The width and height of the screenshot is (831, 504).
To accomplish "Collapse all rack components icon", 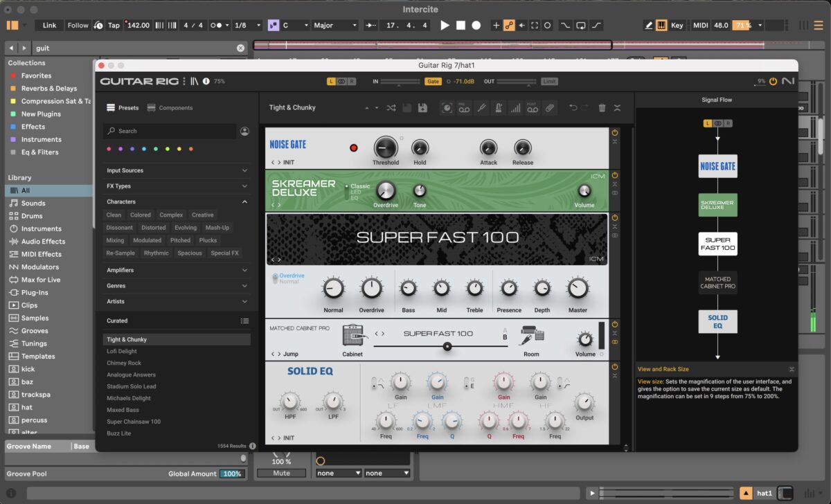I will click(x=617, y=108).
